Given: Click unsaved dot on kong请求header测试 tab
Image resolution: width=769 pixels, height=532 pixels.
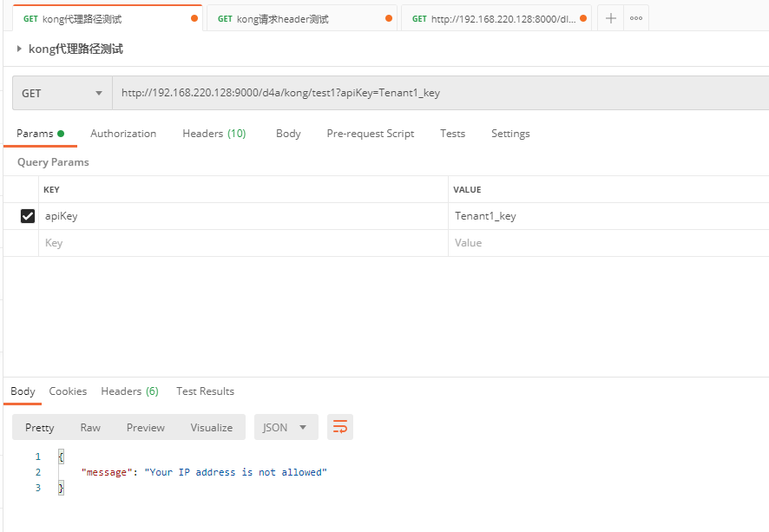Looking at the screenshot, I should tap(389, 18).
